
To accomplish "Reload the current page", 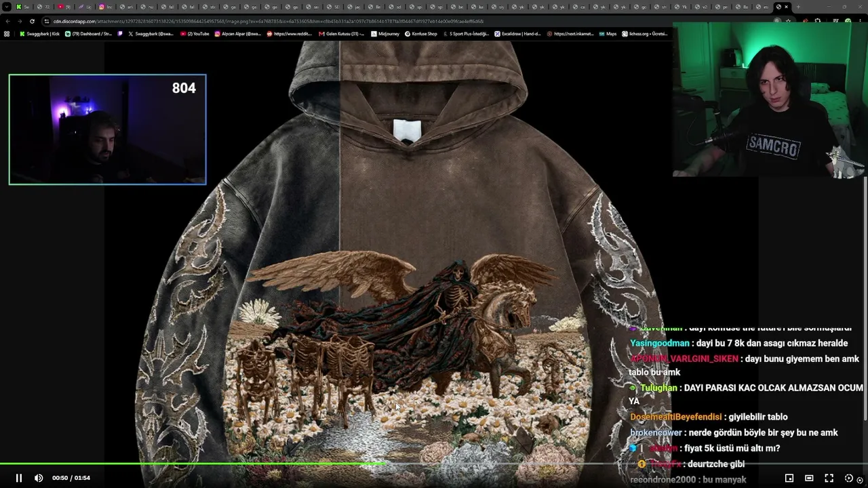I will click(32, 21).
